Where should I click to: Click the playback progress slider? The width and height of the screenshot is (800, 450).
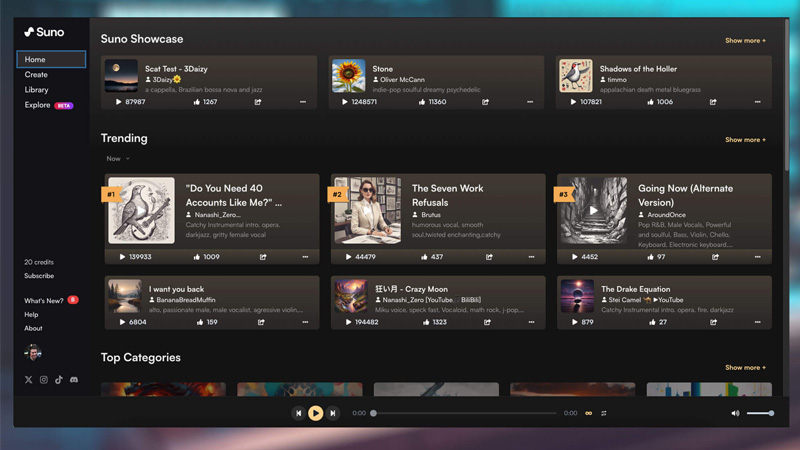point(464,413)
